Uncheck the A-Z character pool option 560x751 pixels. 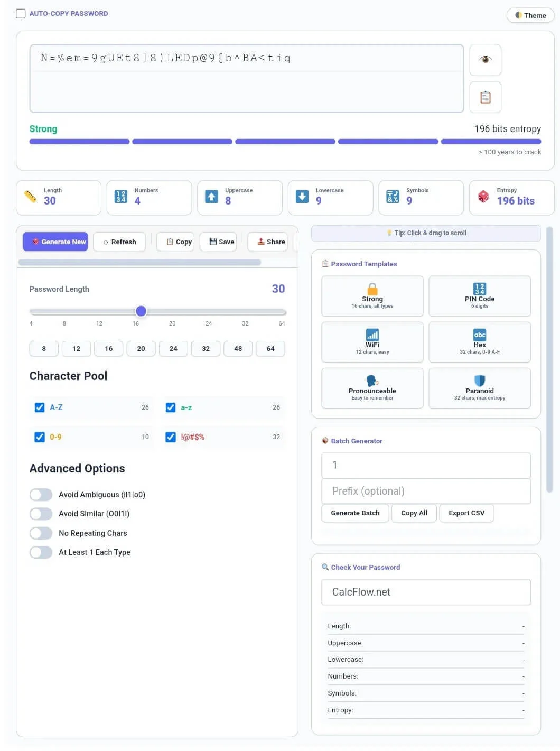pyautogui.click(x=40, y=407)
